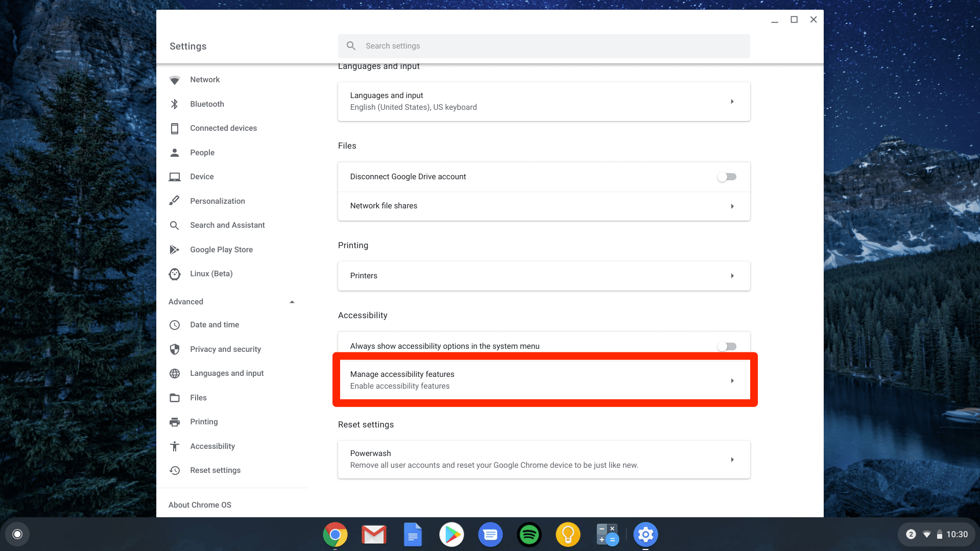
Task: Open Manage accessibility features arrow
Action: click(732, 380)
